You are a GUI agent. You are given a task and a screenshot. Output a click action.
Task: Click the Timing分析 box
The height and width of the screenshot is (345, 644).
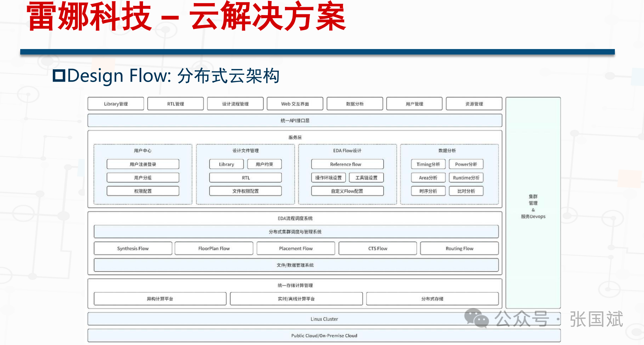pos(428,164)
